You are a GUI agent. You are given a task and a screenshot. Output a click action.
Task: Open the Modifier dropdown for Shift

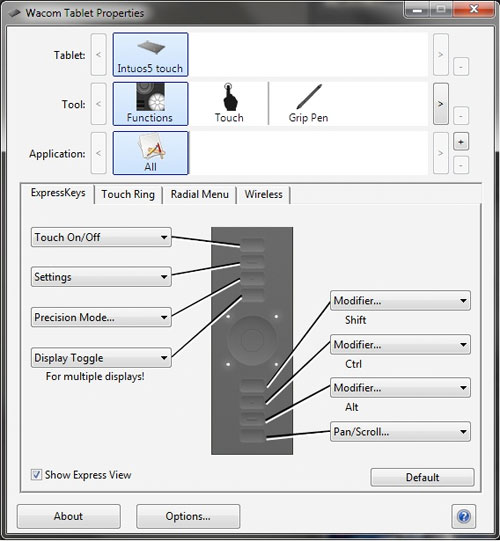point(400,301)
